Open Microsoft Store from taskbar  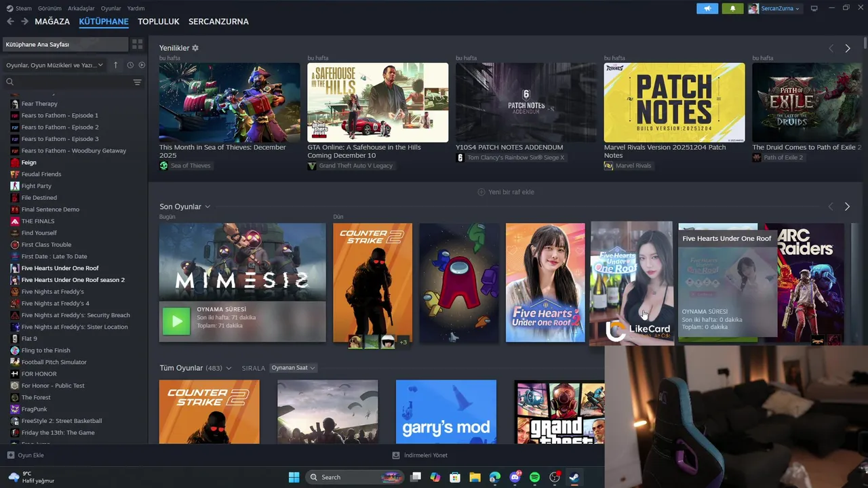tap(455, 477)
